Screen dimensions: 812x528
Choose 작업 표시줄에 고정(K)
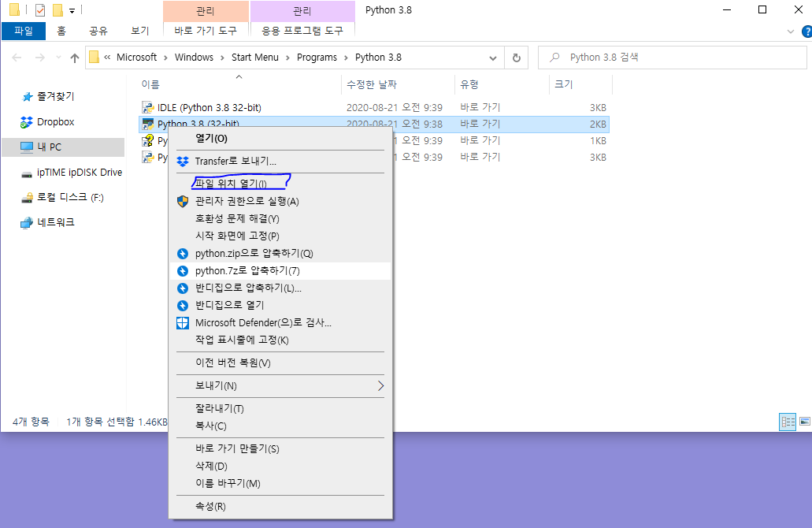pyautogui.click(x=280, y=340)
